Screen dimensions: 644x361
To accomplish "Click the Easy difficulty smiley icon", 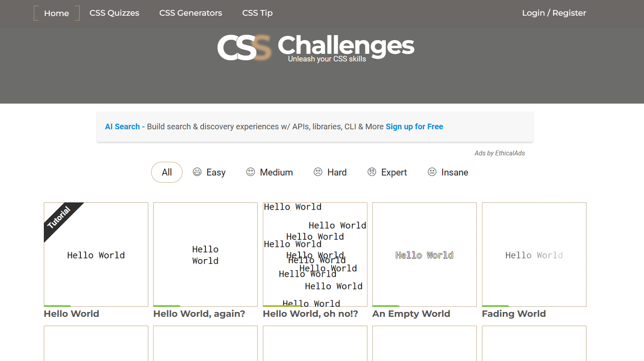I will 197,172.
